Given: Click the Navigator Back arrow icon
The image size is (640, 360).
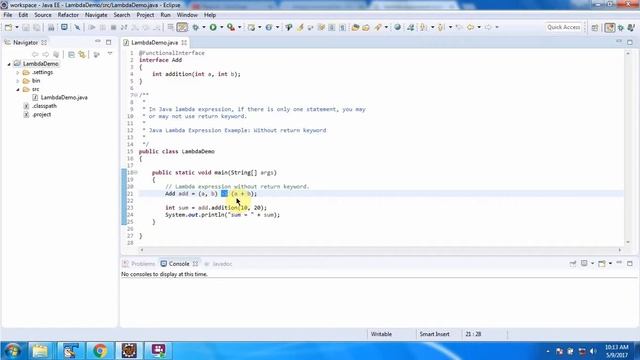Looking at the screenshot, I should pos(35,54).
